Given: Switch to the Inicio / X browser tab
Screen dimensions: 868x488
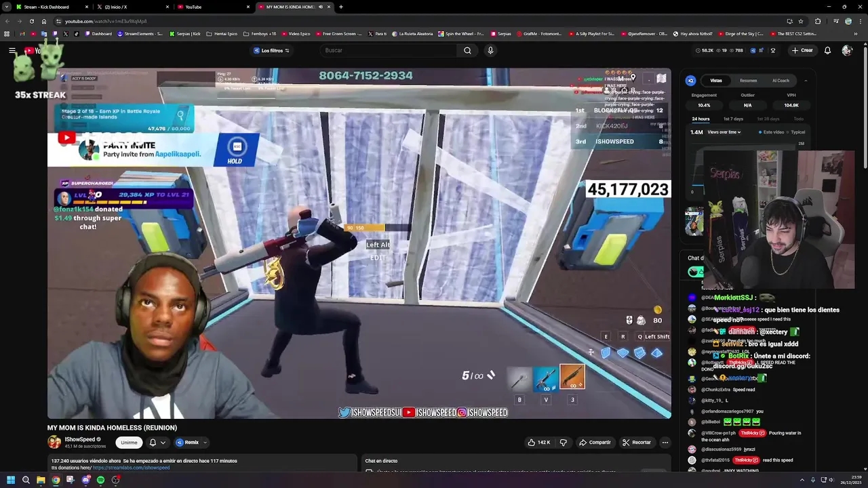Looking at the screenshot, I should pos(132,7).
